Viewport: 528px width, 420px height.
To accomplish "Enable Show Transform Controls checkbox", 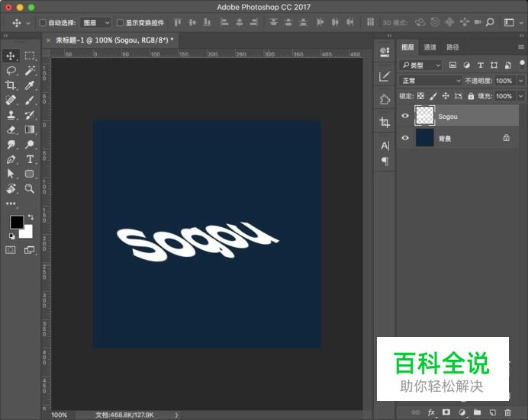I will (120, 23).
